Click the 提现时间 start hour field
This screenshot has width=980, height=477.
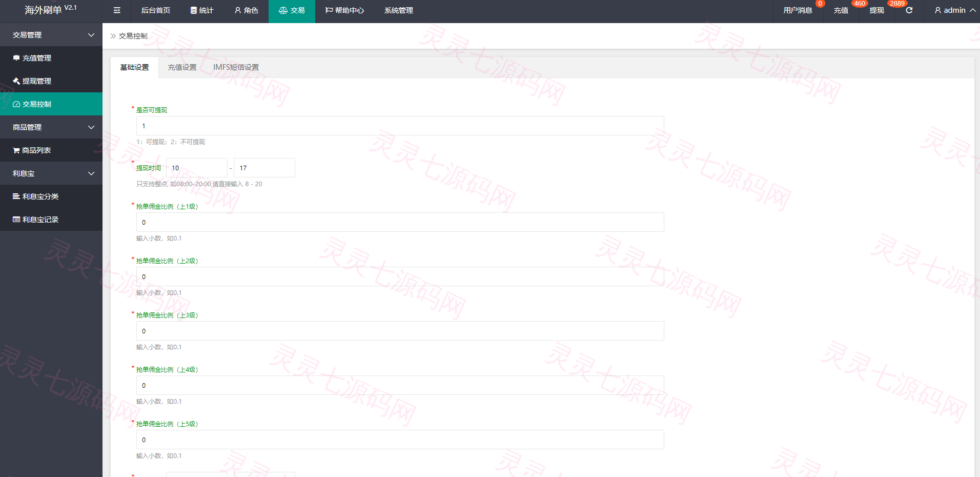click(x=197, y=168)
